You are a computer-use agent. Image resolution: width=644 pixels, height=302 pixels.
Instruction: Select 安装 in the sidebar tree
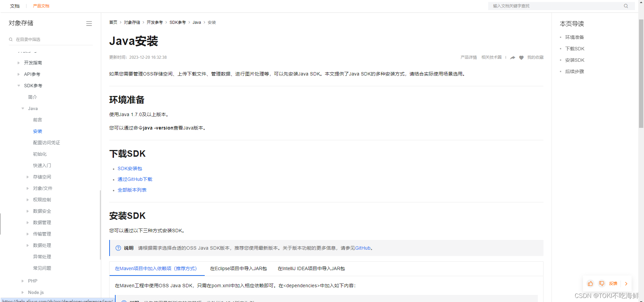[x=38, y=131]
